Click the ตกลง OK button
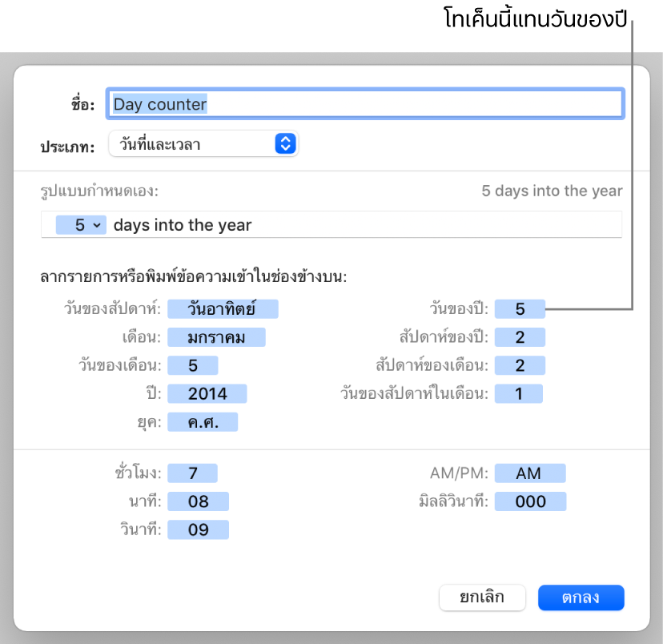 (x=581, y=598)
